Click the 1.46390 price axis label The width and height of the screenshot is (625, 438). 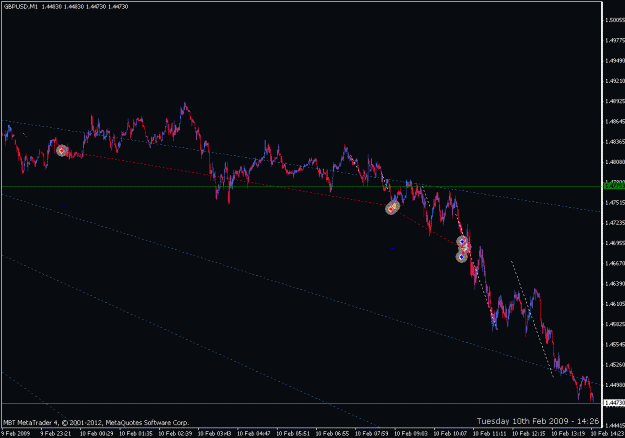click(x=615, y=284)
